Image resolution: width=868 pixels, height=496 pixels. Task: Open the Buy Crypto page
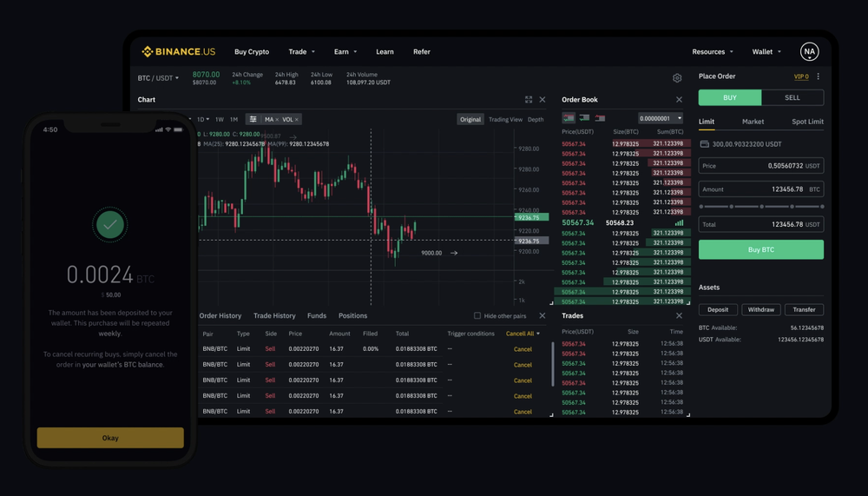pyautogui.click(x=252, y=51)
